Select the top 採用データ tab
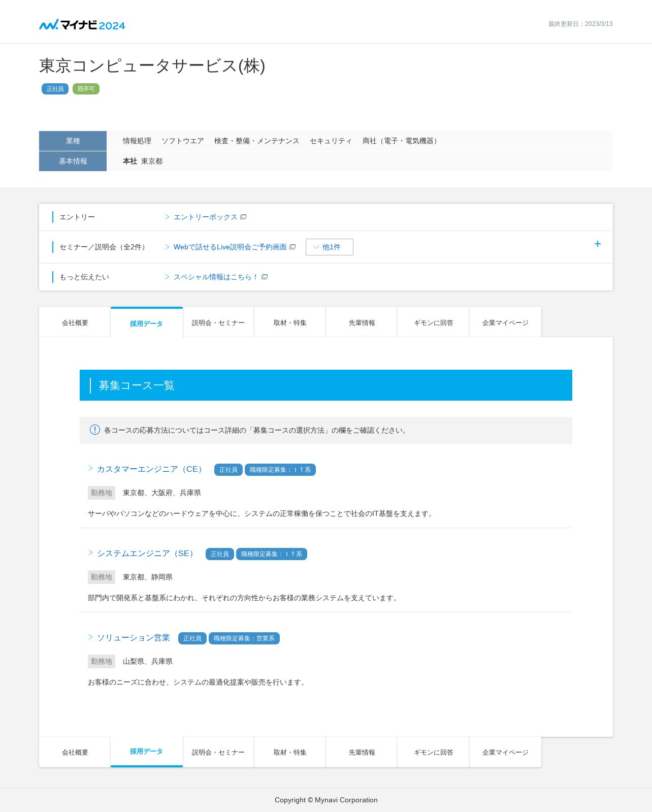This screenshot has width=652, height=812. 146,323
